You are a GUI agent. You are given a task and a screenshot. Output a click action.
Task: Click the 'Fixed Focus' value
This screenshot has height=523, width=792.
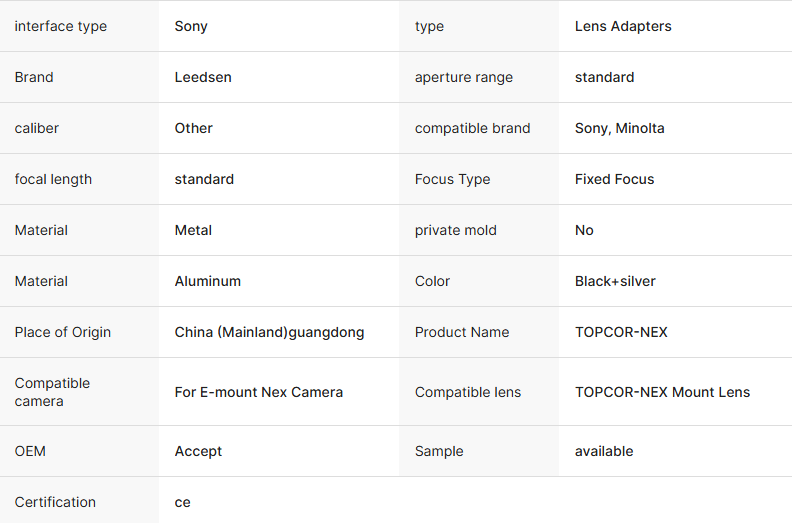click(615, 179)
